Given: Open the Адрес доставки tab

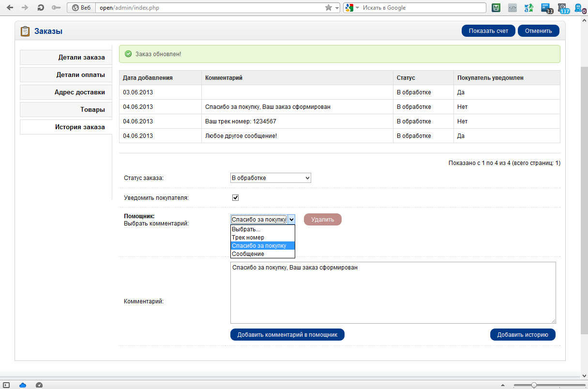Looking at the screenshot, I should coord(66,92).
